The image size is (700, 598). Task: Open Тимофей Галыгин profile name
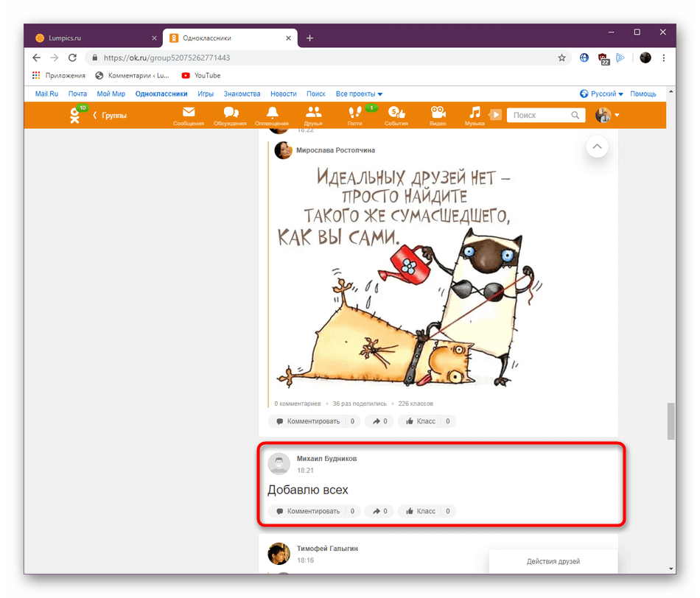tap(327, 549)
